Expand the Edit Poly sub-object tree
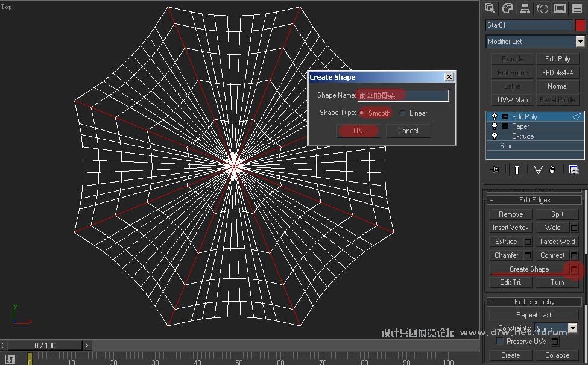The image size is (588, 365). tap(505, 116)
